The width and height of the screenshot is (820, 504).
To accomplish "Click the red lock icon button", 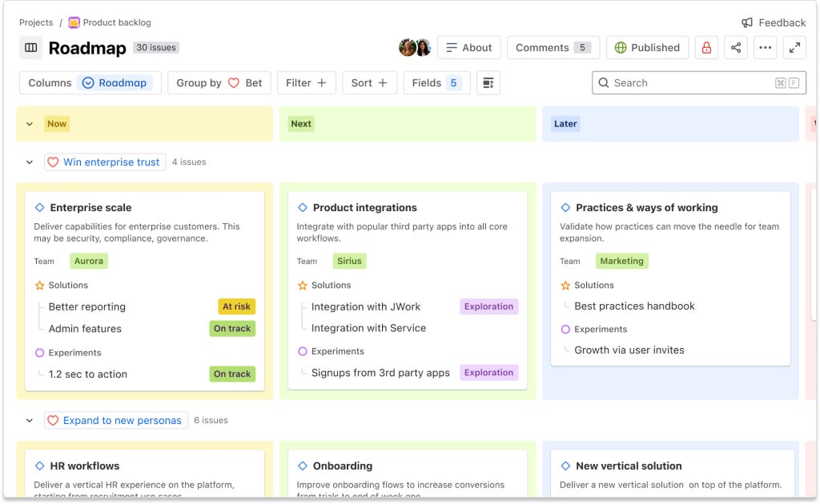I will pos(706,48).
